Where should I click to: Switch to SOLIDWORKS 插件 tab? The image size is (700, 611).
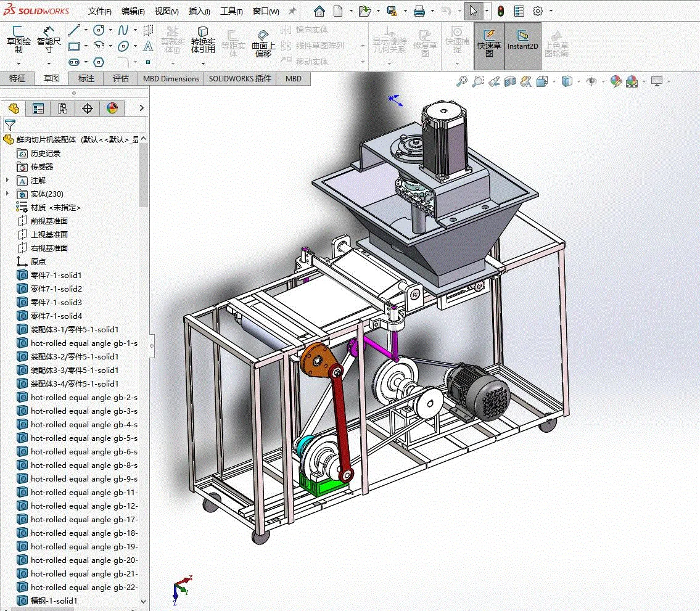240,78
